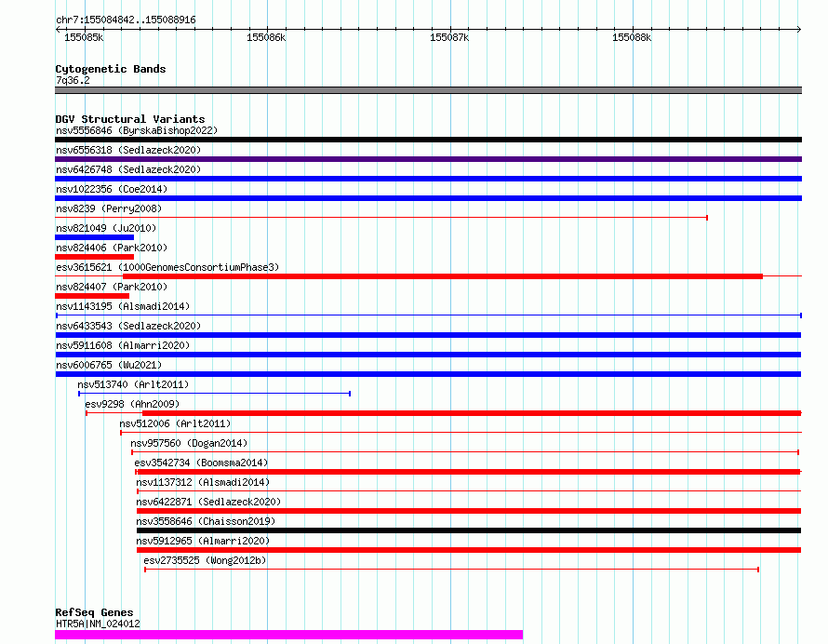Select nsv821049 (Ju2010) label
The height and width of the screenshot is (644, 828).
106,228
